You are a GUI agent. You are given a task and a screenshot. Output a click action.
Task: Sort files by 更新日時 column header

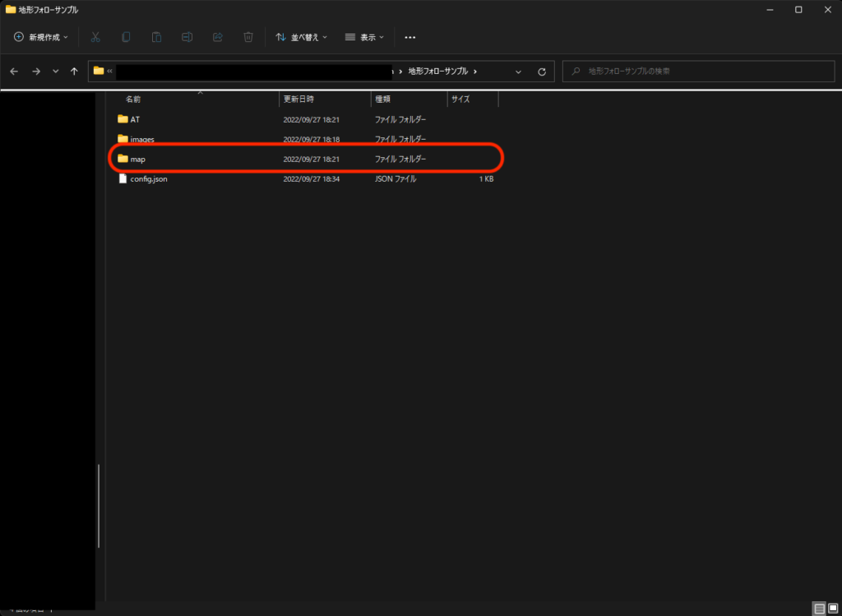click(x=298, y=99)
